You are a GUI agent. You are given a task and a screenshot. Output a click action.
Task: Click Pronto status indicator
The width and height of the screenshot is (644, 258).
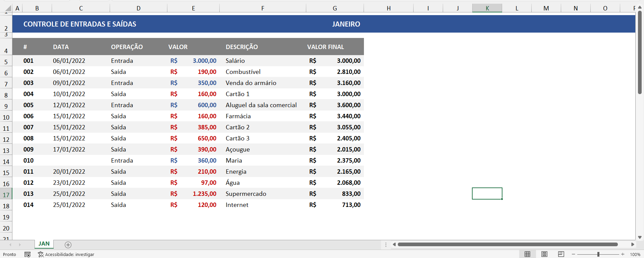coord(9,254)
